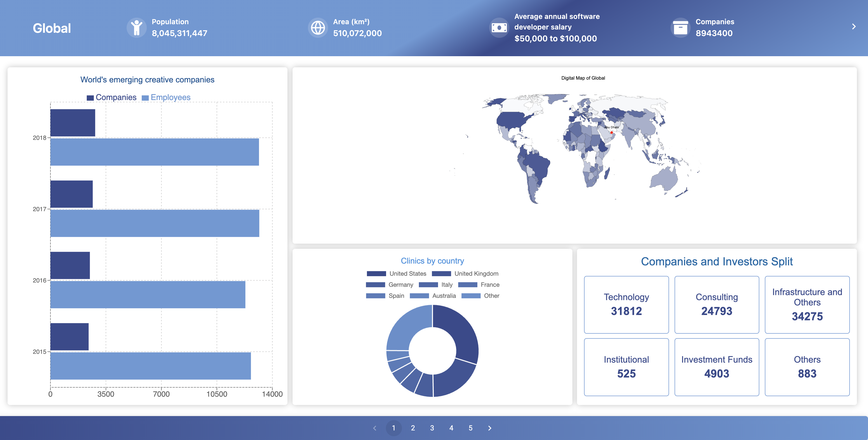This screenshot has width=868, height=440.
Task: Click the Abu Dhabi red map marker
Action: click(x=612, y=132)
